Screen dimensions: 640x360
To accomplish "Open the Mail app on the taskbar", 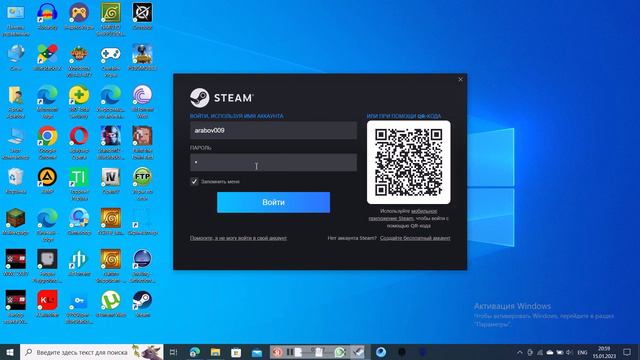I will tap(257, 352).
